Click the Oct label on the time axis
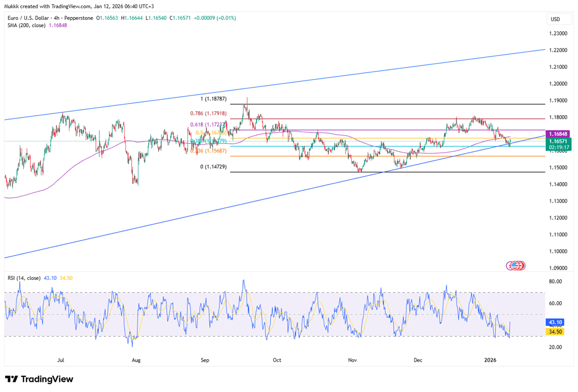578x392 pixels. (x=277, y=360)
